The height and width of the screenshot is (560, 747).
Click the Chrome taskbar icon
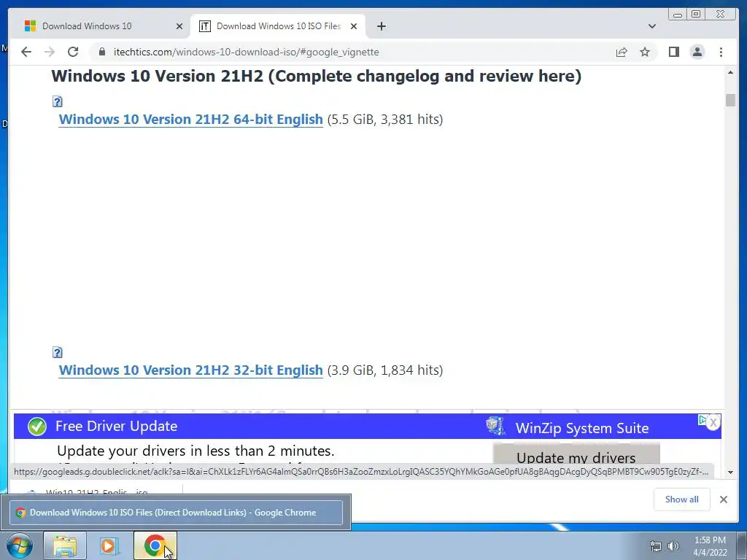(x=155, y=545)
